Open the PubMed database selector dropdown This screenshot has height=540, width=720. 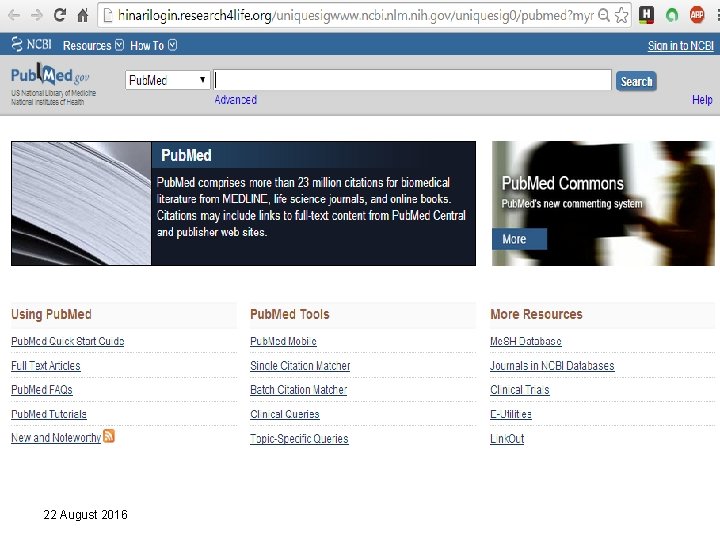coord(168,80)
